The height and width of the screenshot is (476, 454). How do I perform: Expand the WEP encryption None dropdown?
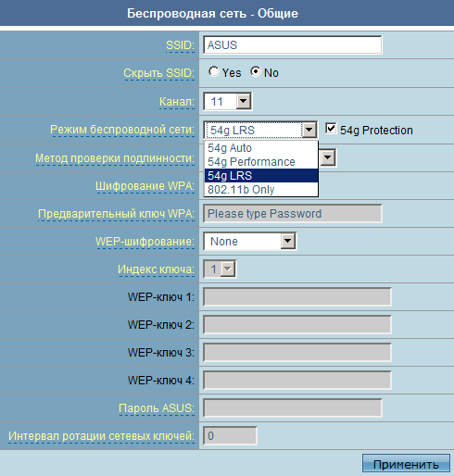click(x=249, y=241)
